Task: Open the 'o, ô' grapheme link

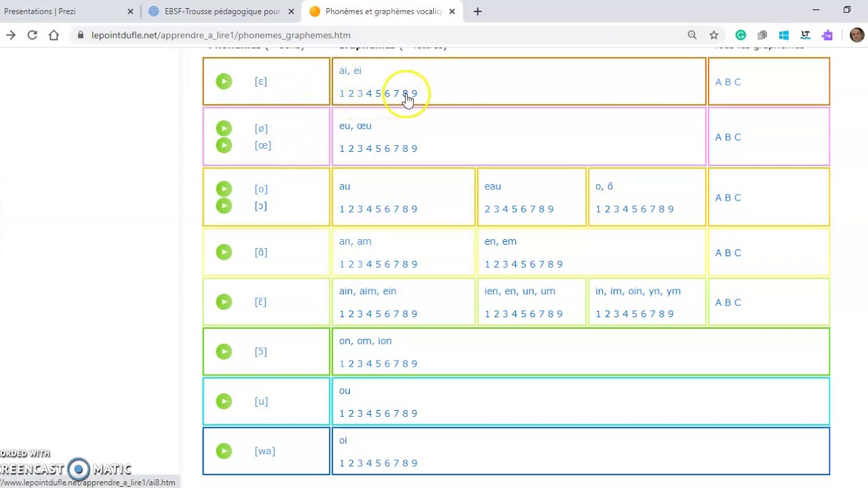Action: pos(604,186)
